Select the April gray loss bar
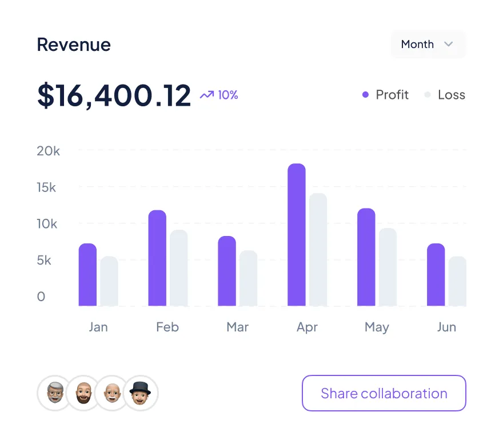 click(x=318, y=250)
